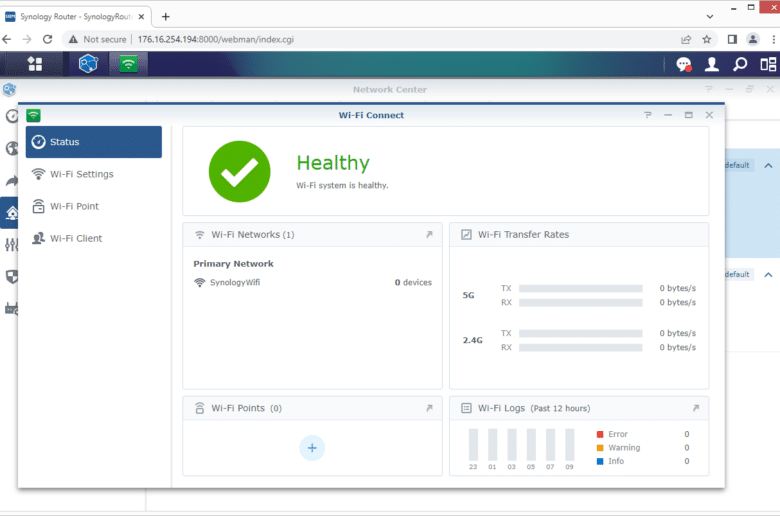Screen dimensions: 780x516
Task: Click the blue Info legend swatch
Action: pyautogui.click(x=600, y=461)
